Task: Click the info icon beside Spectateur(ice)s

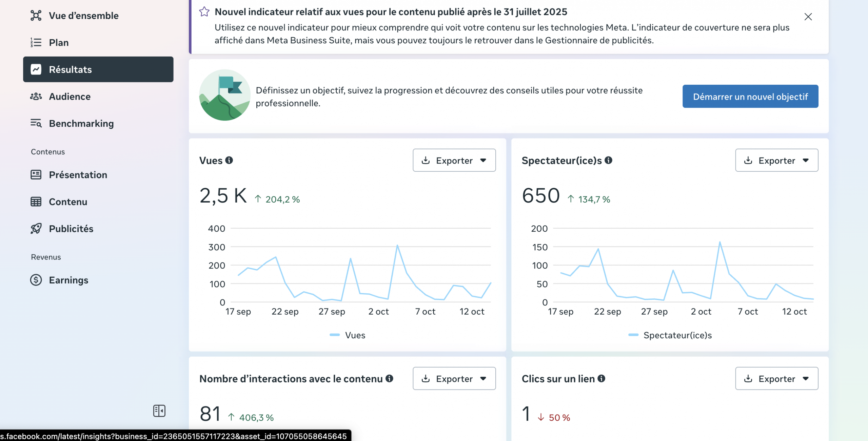Action: point(609,160)
